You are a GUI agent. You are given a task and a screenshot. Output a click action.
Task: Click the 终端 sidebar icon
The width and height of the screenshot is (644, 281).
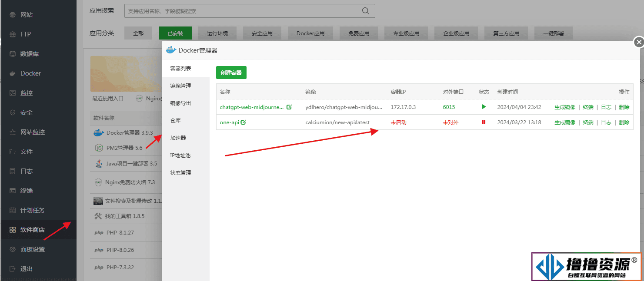point(13,191)
